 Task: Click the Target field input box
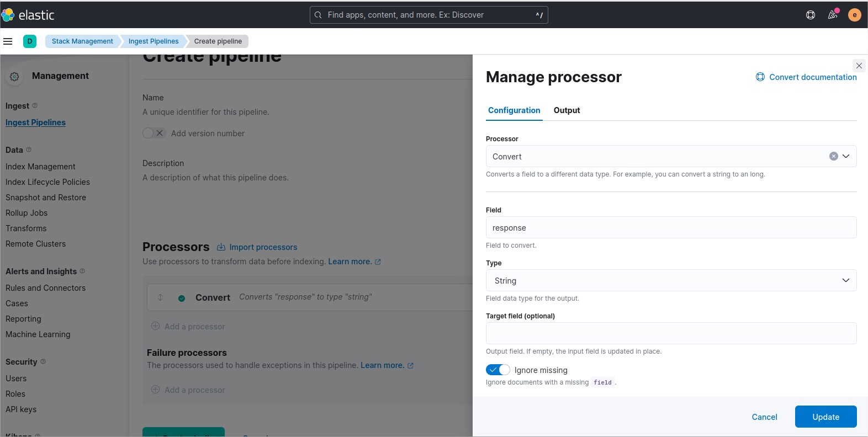[671, 333]
